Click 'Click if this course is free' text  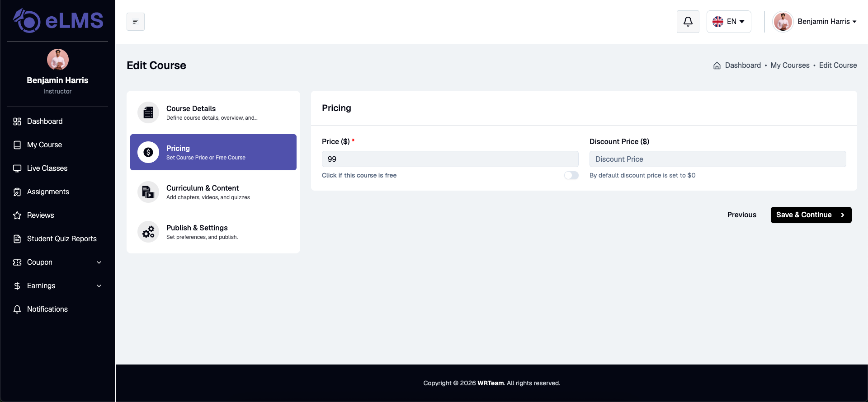point(359,175)
